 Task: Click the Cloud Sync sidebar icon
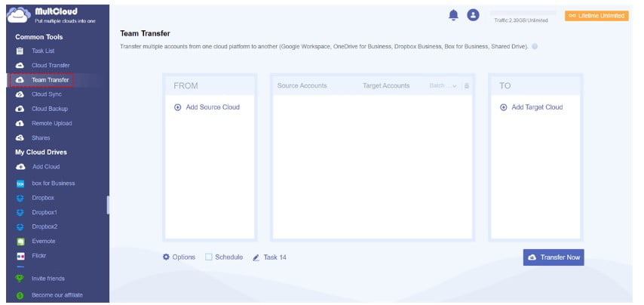point(20,94)
